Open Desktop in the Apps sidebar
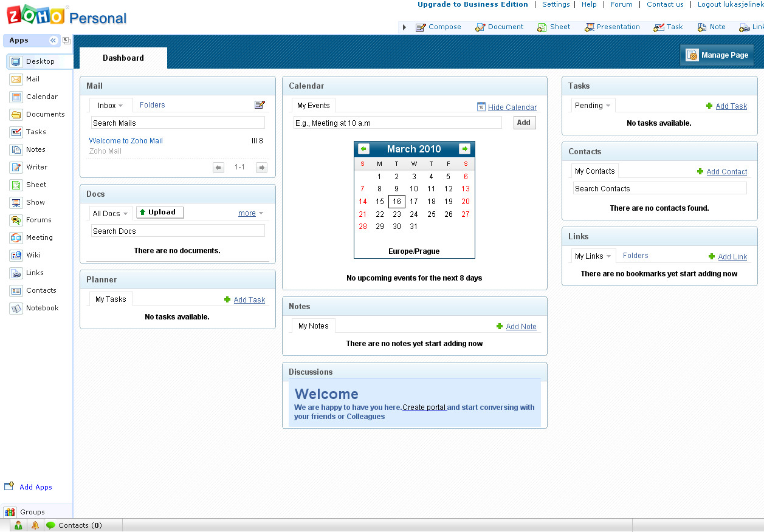The height and width of the screenshot is (532, 764). pyautogui.click(x=40, y=61)
